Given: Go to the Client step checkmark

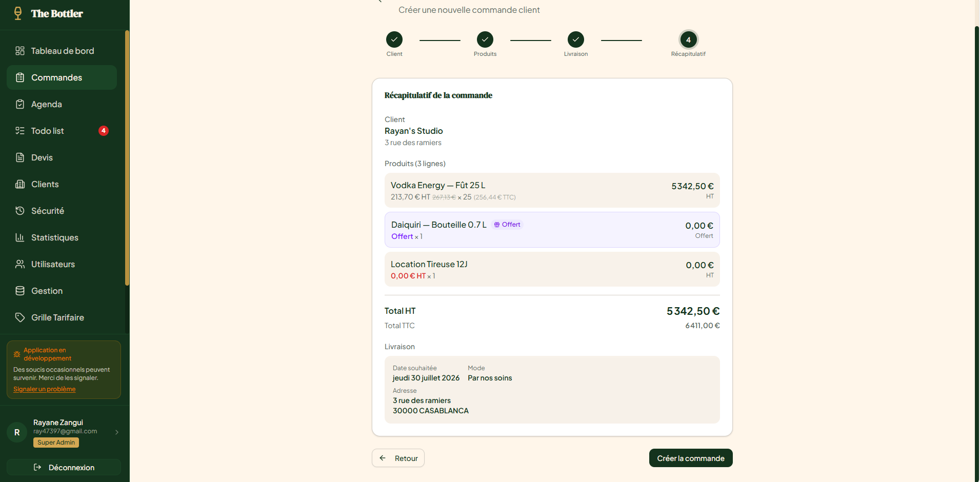Looking at the screenshot, I should pyautogui.click(x=394, y=39).
